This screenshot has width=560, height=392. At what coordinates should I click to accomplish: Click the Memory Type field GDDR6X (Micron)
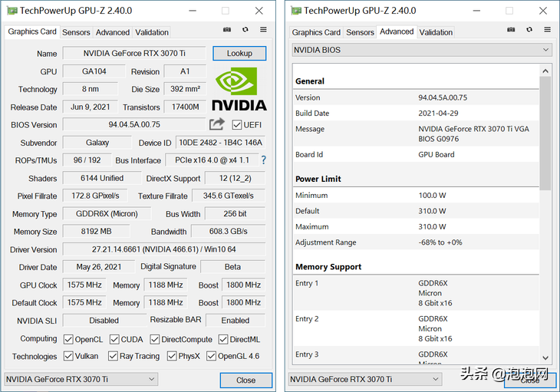(107, 214)
